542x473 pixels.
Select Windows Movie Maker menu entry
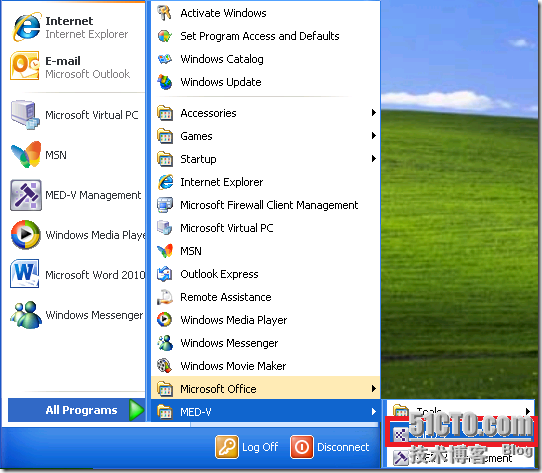(265, 366)
